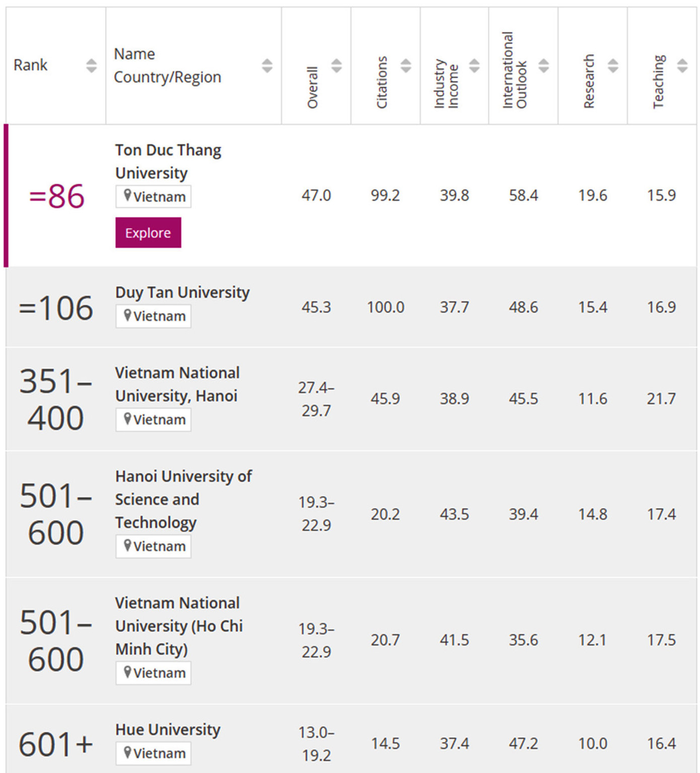This screenshot has height=773, width=700.
Task: Click the Research column sort arrows
Action: coord(613,65)
